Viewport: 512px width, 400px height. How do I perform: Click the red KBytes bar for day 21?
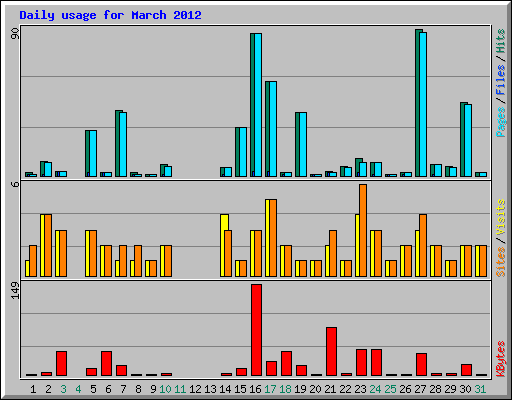tap(331, 352)
